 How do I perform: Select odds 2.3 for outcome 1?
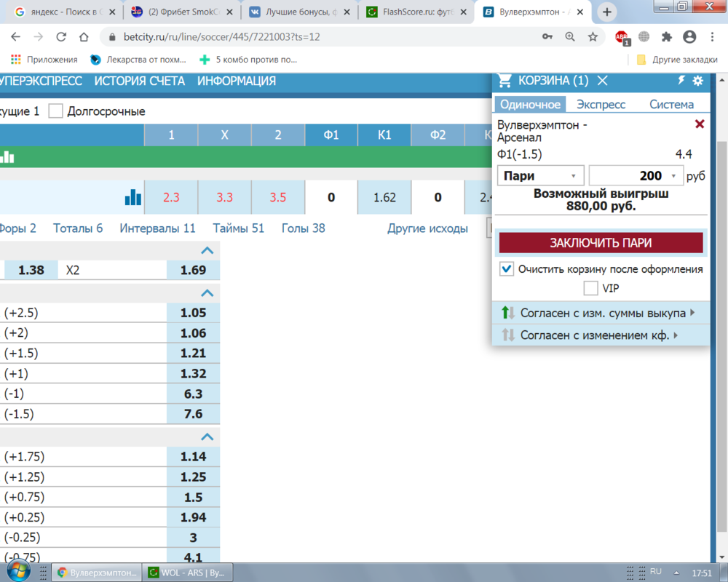(x=171, y=197)
